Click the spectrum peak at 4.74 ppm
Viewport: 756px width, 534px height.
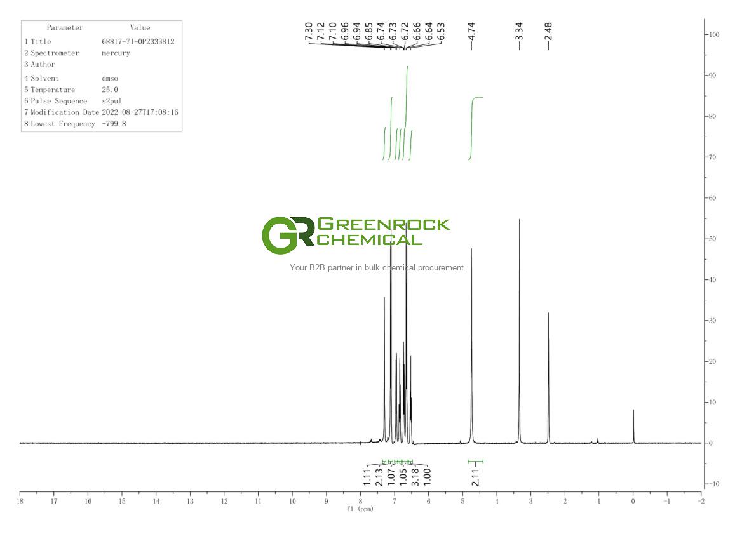coord(471,345)
